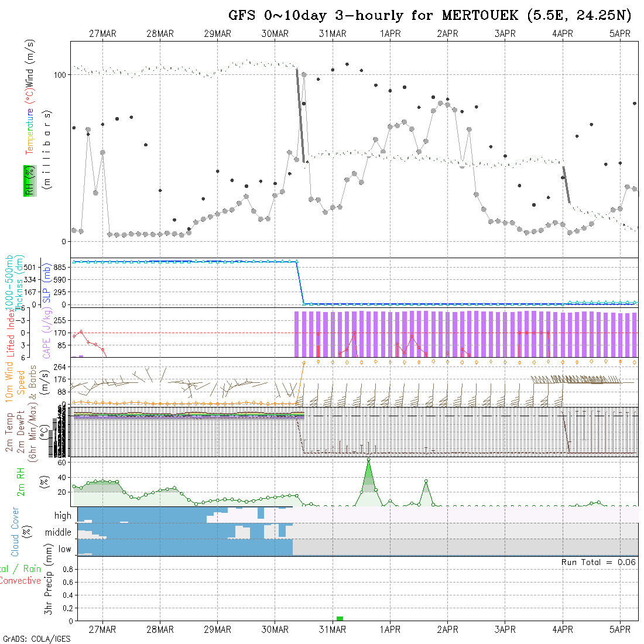The image size is (644, 644).
Task: Click the GrADS: COLA/IGES footer credit
Action: (36, 639)
